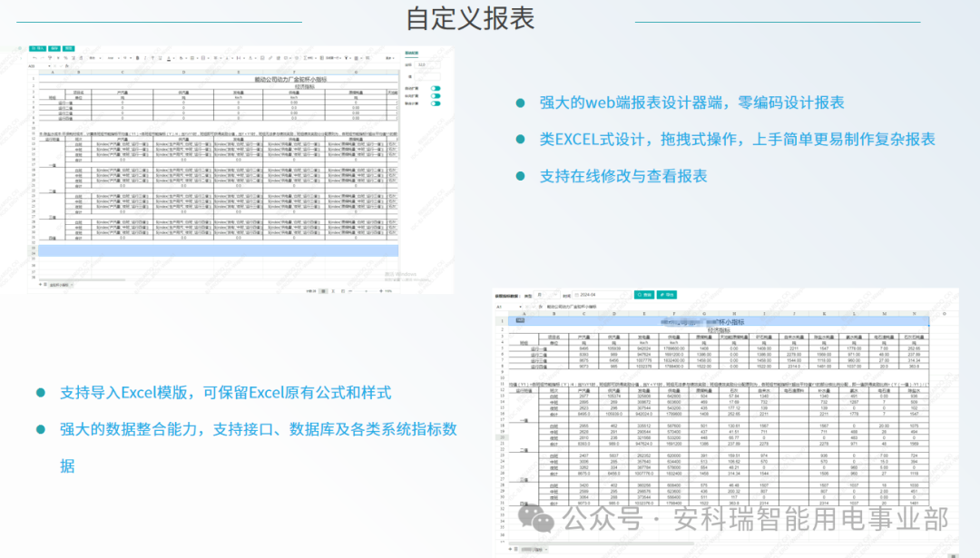Image resolution: width=980 pixels, height=558 pixels.
Task: Toggle the first switch in the right config panel
Action: tap(436, 89)
